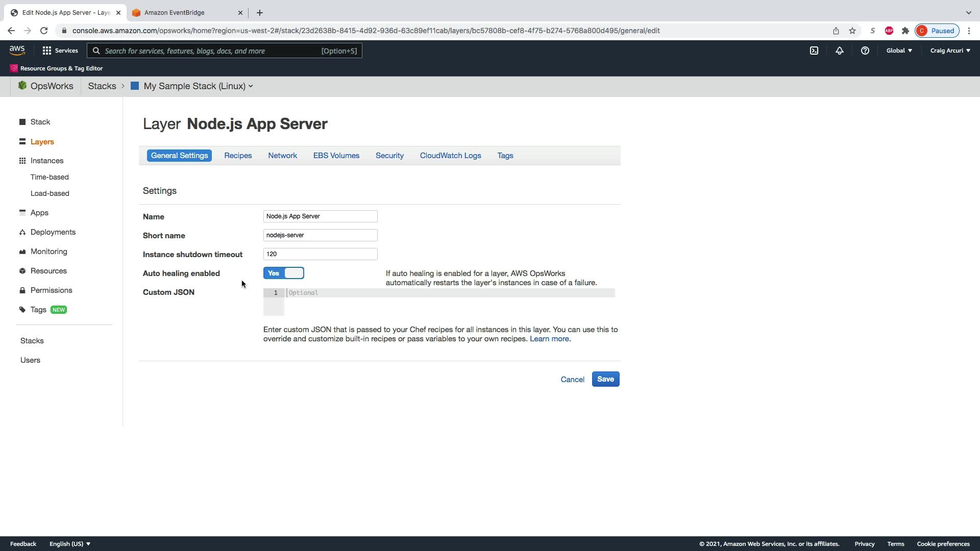The height and width of the screenshot is (551, 980).
Task: Open English (US) language selector
Action: (70, 544)
